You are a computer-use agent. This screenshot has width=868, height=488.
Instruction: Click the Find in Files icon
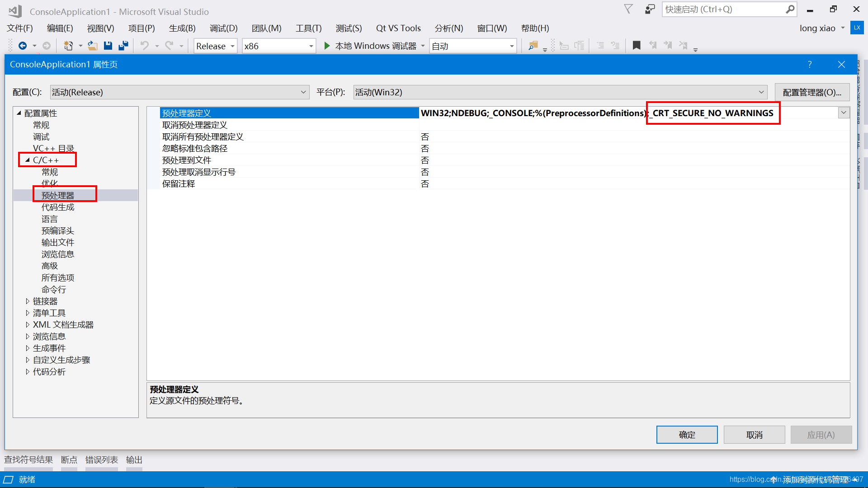(533, 46)
